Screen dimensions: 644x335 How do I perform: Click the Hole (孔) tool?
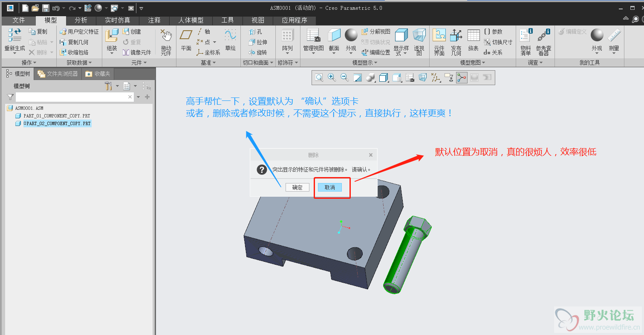click(256, 31)
